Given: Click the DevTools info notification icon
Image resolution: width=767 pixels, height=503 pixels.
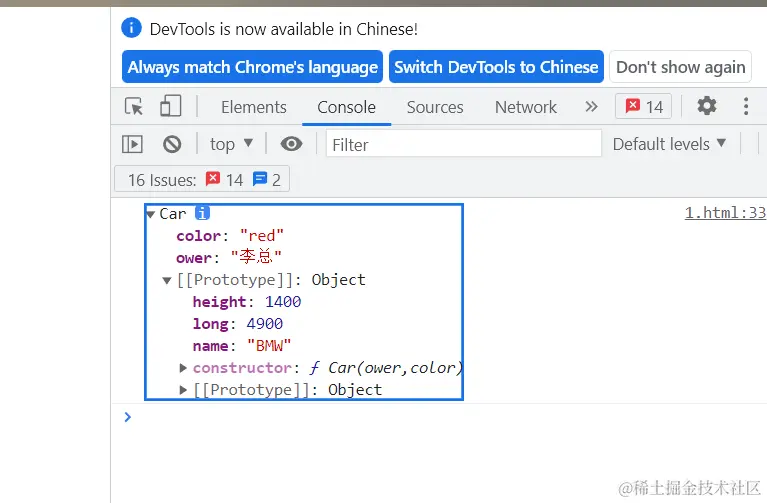Looking at the screenshot, I should click(131, 28).
